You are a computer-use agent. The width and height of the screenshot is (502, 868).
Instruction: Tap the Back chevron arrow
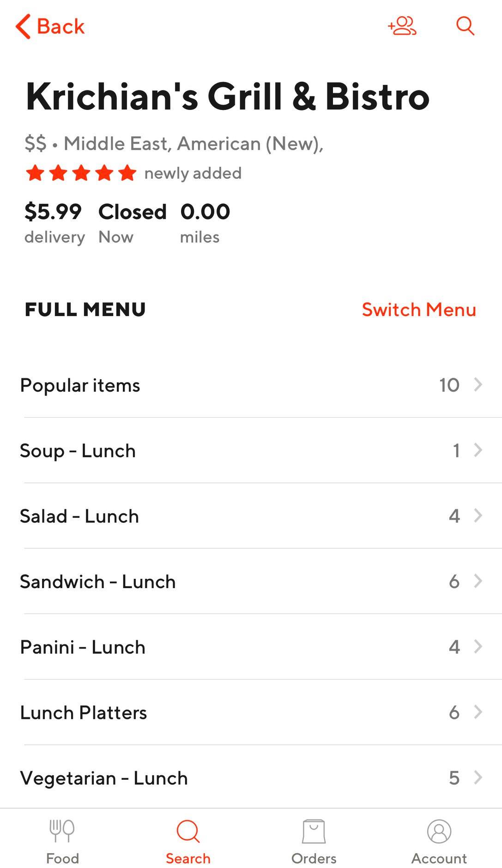[23, 26]
